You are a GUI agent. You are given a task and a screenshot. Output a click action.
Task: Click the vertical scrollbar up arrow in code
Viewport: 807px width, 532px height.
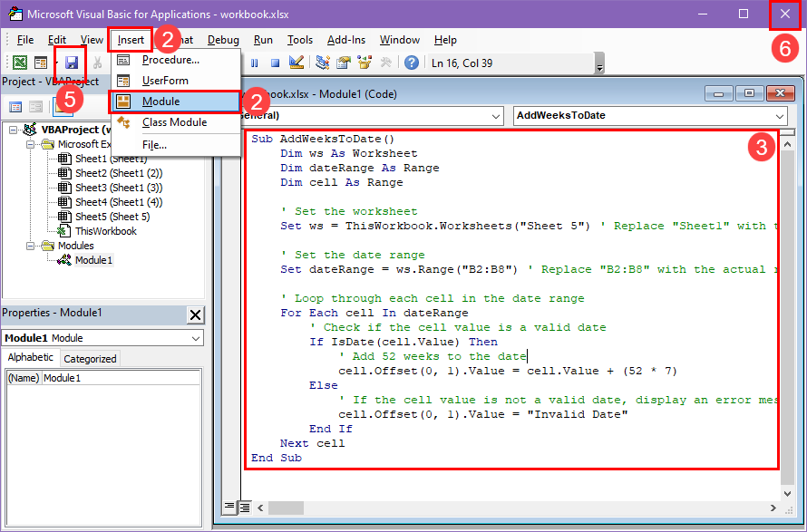click(787, 145)
